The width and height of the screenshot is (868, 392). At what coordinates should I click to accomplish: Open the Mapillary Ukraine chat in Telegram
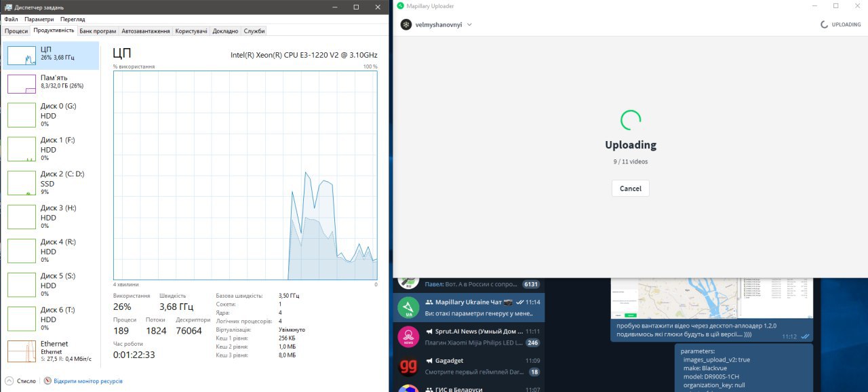click(x=469, y=308)
